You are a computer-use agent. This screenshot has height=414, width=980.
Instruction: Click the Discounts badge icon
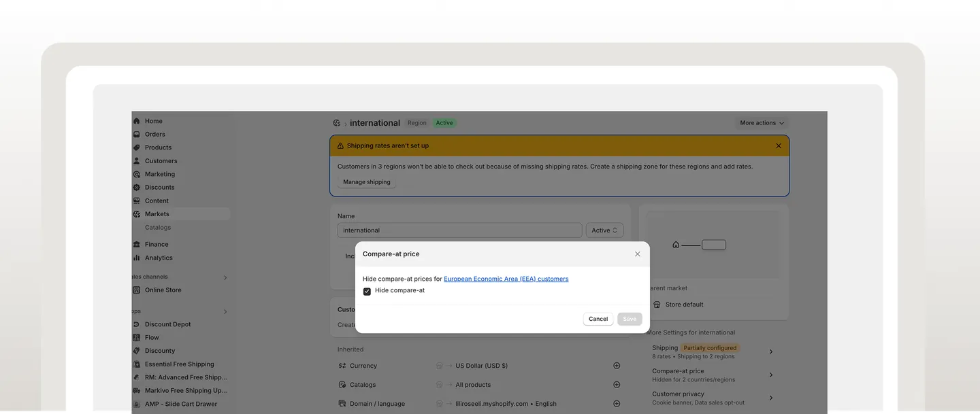(x=137, y=188)
